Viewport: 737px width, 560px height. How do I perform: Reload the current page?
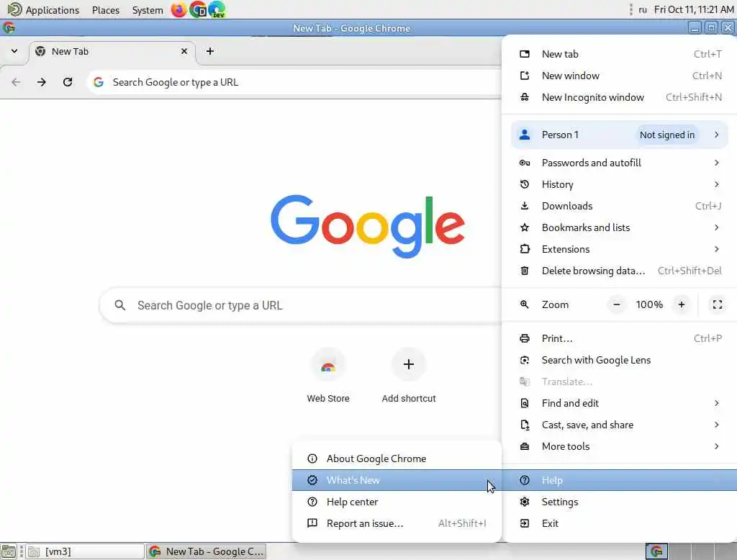pyautogui.click(x=68, y=82)
